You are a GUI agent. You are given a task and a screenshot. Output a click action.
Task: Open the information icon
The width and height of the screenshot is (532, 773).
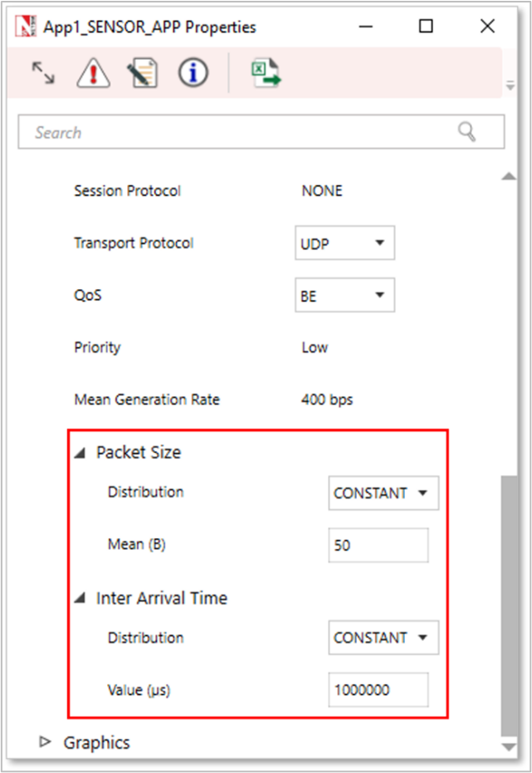pyautogui.click(x=193, y=73)
